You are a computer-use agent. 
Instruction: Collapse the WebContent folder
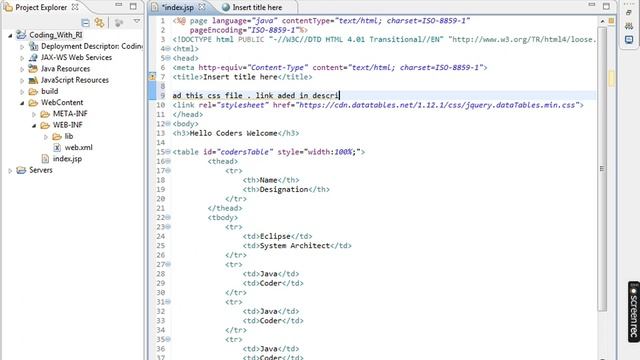tap(22, 103)
